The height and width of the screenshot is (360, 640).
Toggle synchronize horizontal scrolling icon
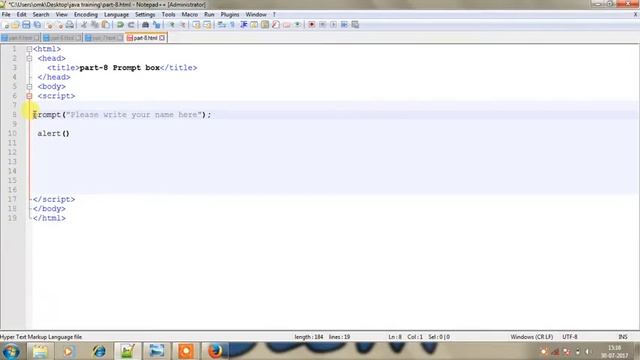207,25
